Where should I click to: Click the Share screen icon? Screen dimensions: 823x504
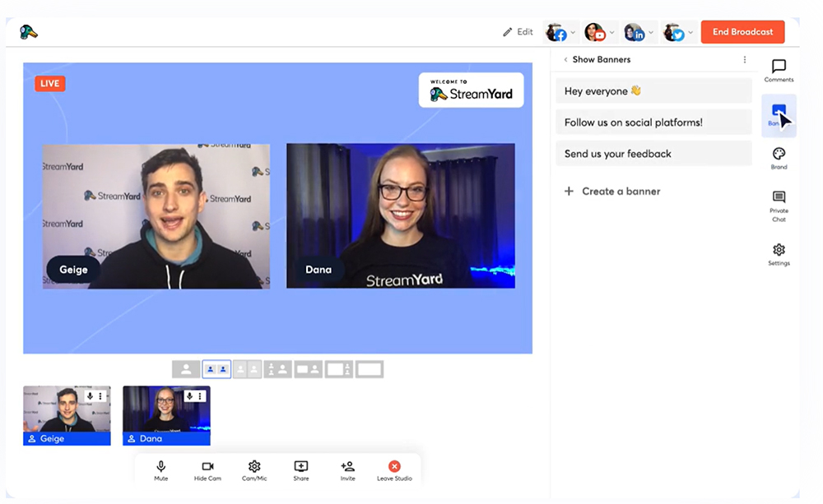(x=301, y=467)
